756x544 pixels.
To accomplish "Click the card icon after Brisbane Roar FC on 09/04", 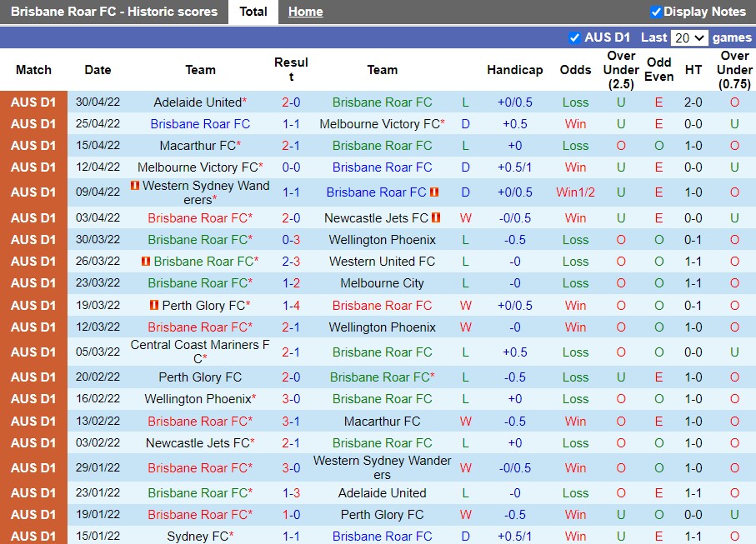I will [x=434, y=192].
